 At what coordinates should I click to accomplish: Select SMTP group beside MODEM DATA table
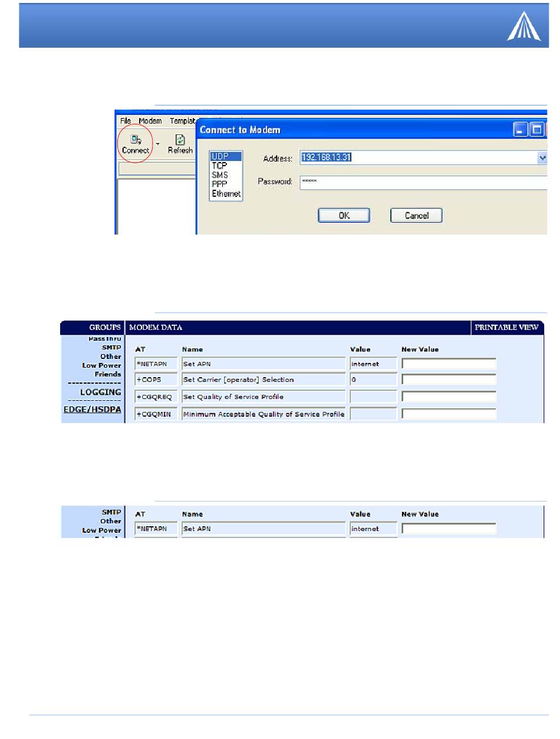point(112,348)
